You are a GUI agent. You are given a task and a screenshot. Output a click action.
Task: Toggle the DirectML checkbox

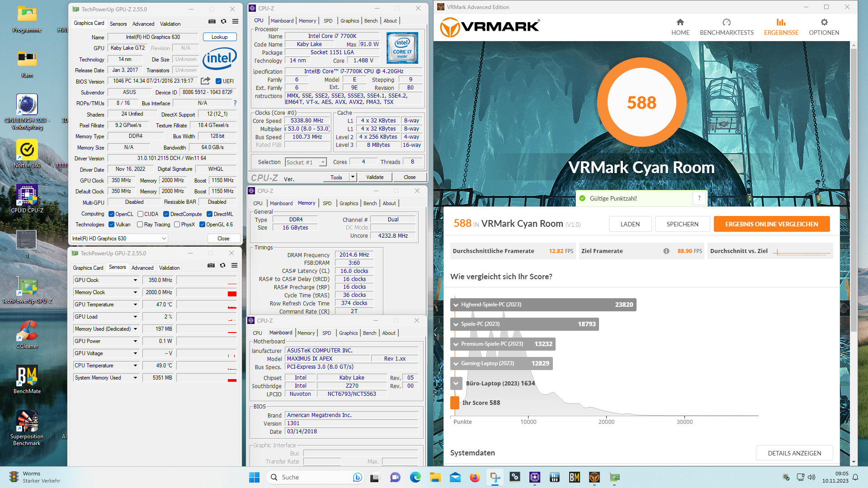[209, 214]
